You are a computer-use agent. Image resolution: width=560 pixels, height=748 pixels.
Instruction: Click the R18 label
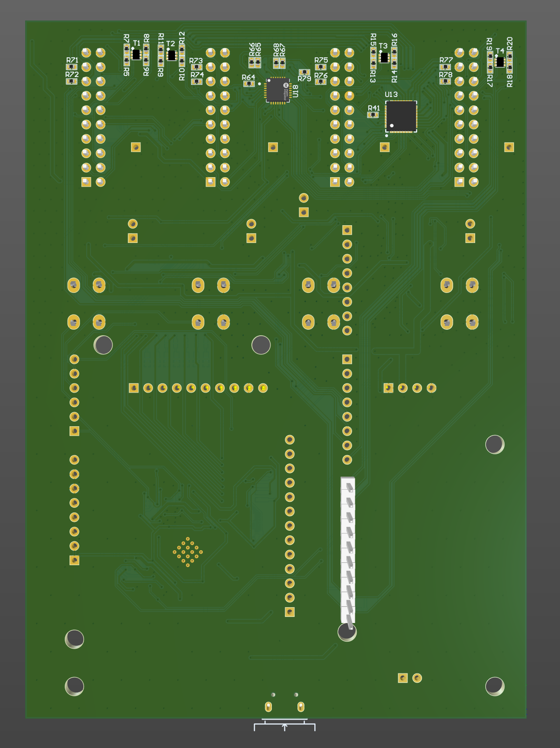510,81
